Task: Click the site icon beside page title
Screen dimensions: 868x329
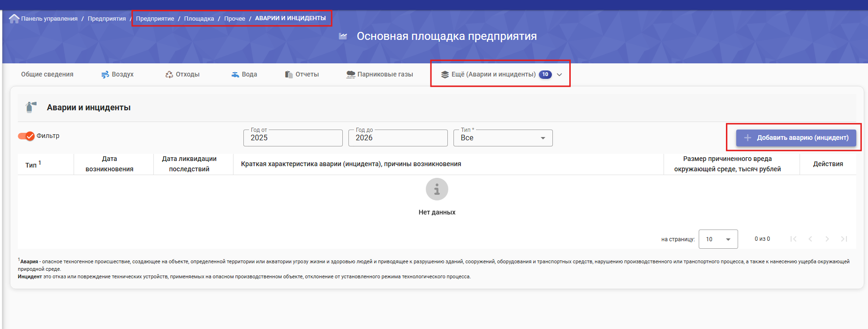Action: [343, 36]
